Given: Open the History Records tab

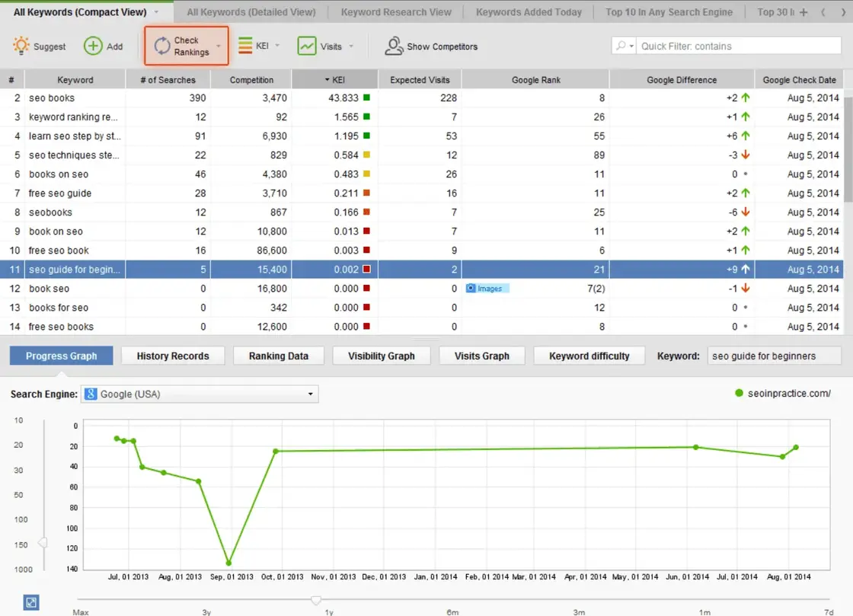Looking at the screenshot, I should coord(173,356).
